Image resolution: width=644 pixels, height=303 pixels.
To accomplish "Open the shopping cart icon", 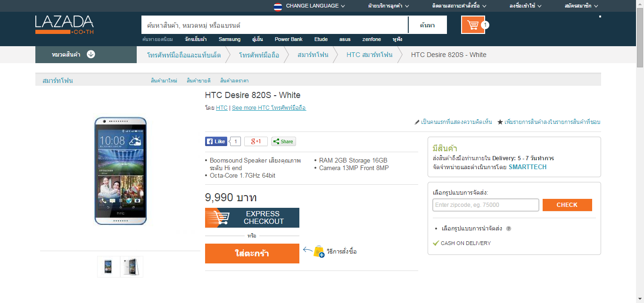I will point(473,25).
